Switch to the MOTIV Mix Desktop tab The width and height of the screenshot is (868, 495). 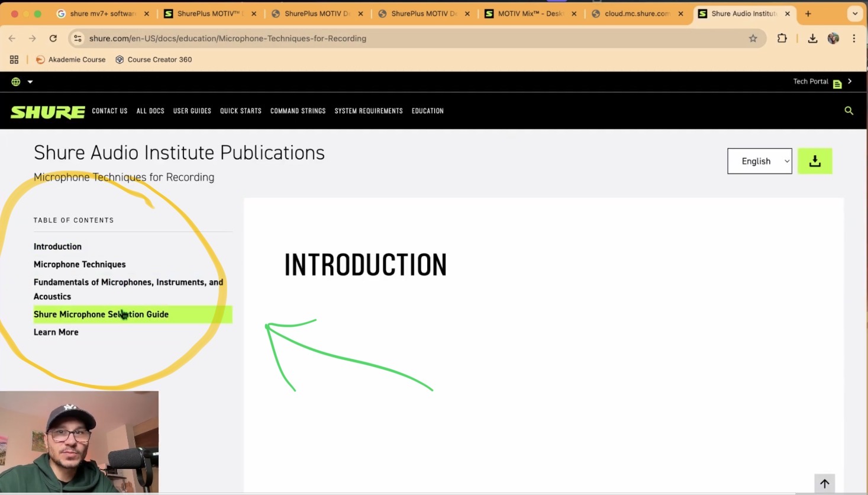pyautogui.click(x=530, y=14)
